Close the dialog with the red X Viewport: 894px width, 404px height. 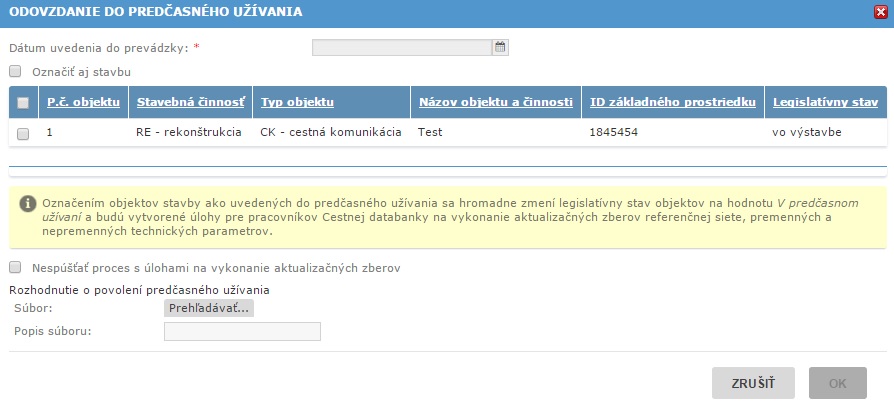880,12
